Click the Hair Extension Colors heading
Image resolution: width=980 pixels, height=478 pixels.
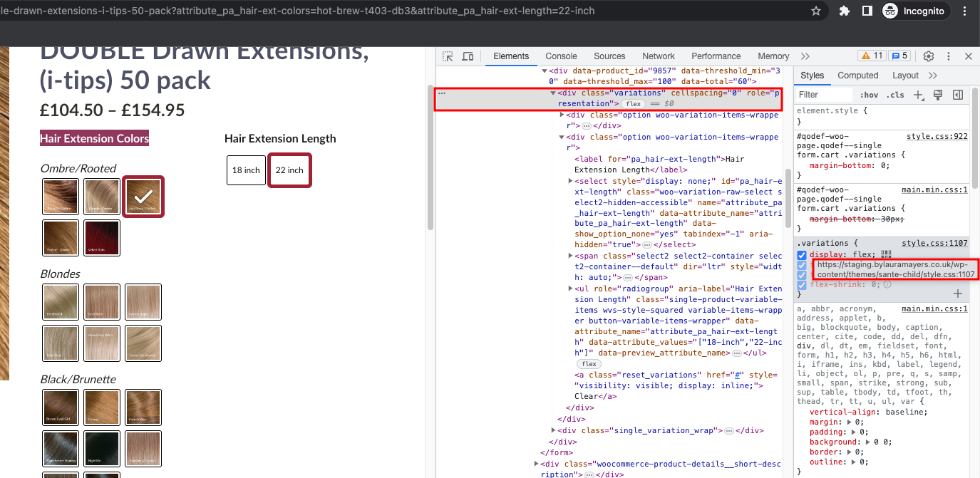point(95,138)
